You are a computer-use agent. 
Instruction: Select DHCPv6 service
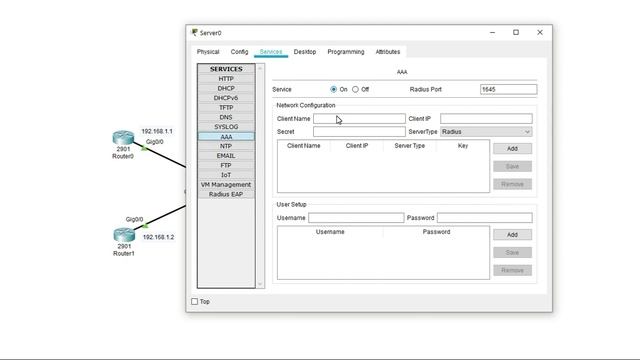pyautogui.click(x=226, y=98)
